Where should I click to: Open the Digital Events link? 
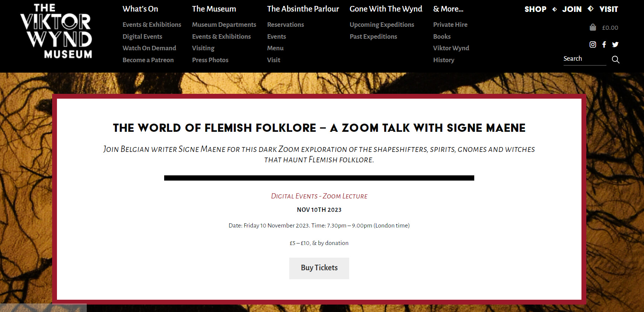pyautogui.click(x=142, y=36)
